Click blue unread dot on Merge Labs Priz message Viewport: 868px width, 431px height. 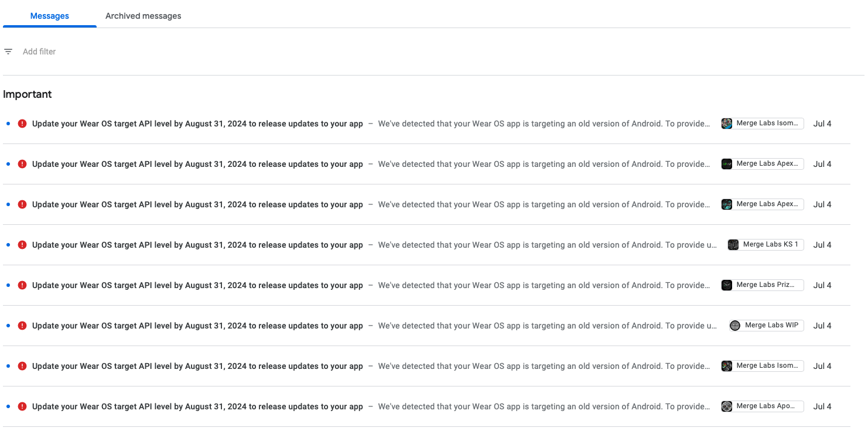8,285
